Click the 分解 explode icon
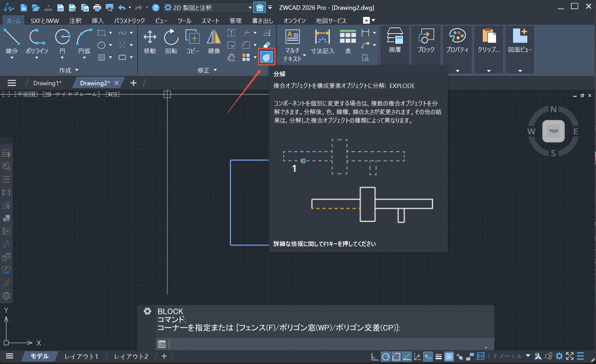 (x=266, y=57)
